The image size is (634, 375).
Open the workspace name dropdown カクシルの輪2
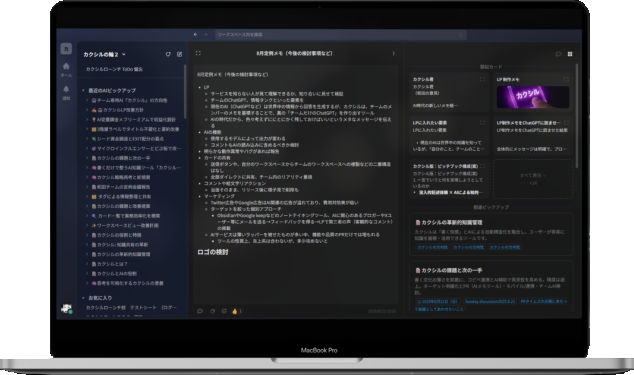point(104,54)
